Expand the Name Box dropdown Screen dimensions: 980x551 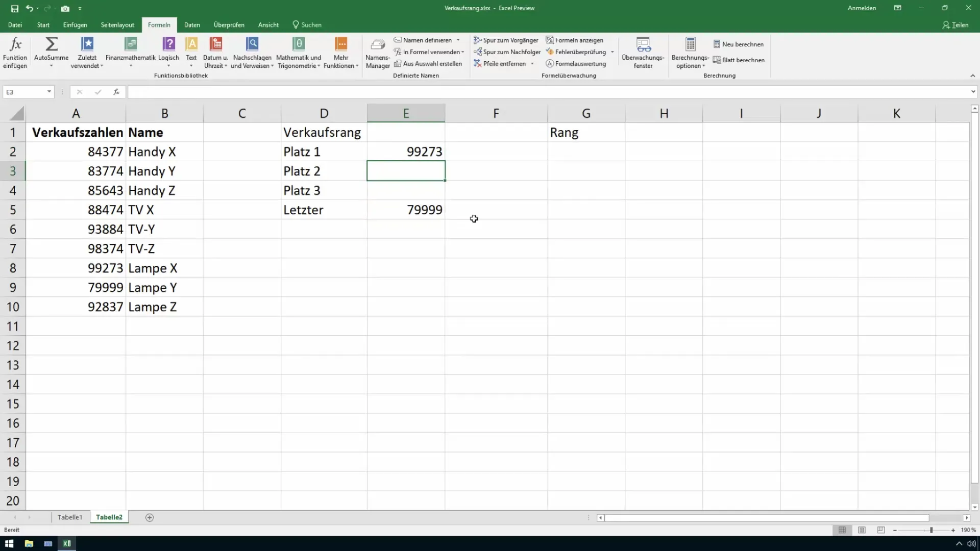point(49,92)
